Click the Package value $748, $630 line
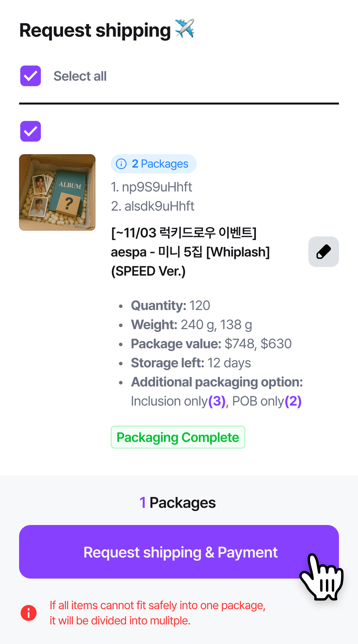The image size is (358, 644). click(211, 344)
